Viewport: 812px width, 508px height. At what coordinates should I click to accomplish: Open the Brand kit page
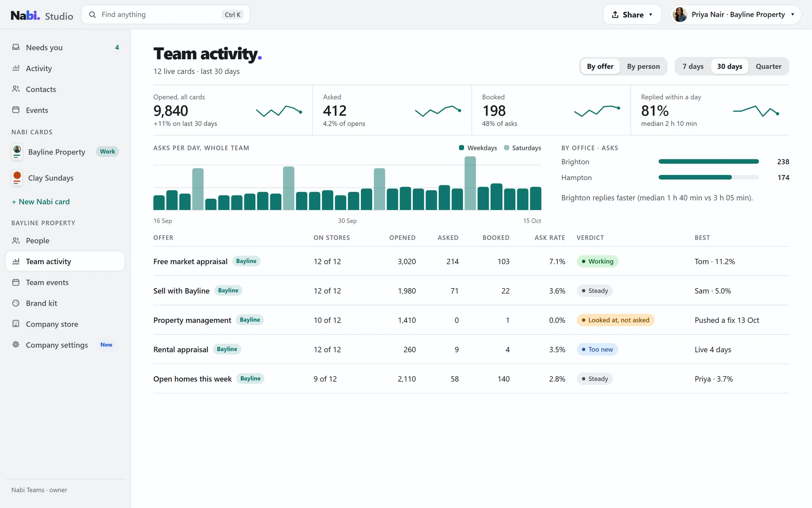click(x=65, y=303)
